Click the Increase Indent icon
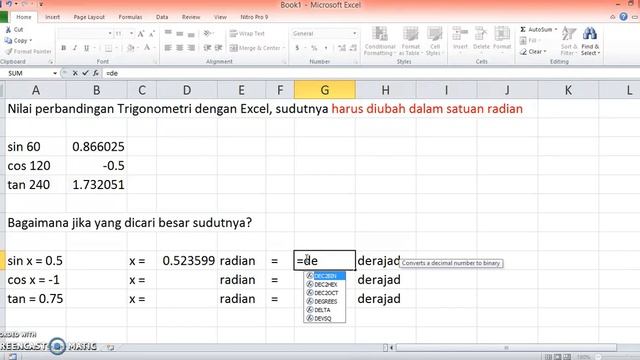The image size is (640, 360). pyautogui.click(x=219, y=48)
